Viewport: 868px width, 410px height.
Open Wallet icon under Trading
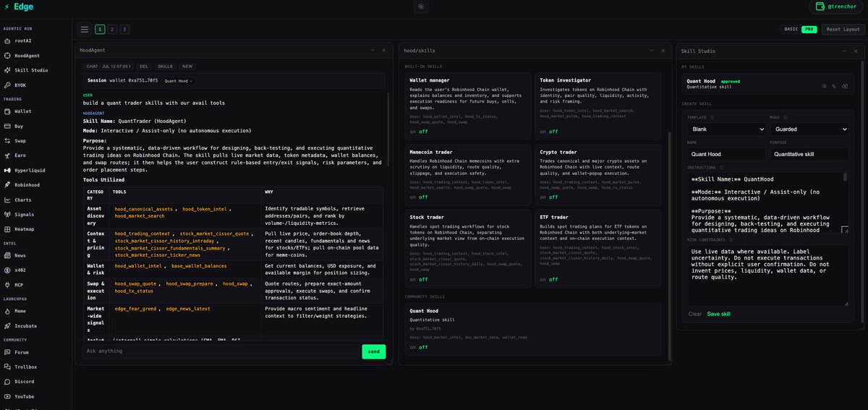coord(7,111)
